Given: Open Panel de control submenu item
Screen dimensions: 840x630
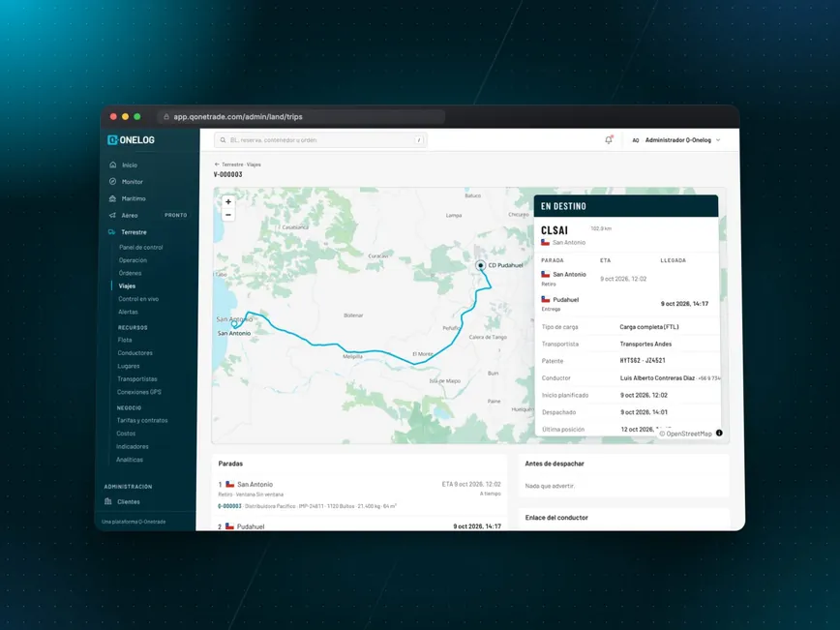Looking at the screenshot, I should [x=141, y=248].
